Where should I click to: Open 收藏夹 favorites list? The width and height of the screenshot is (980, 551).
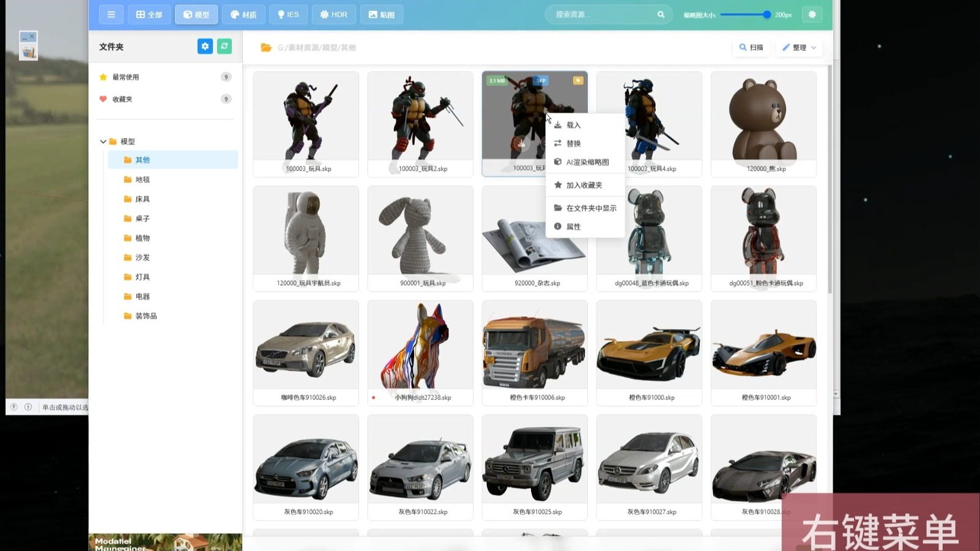[165, 99]
